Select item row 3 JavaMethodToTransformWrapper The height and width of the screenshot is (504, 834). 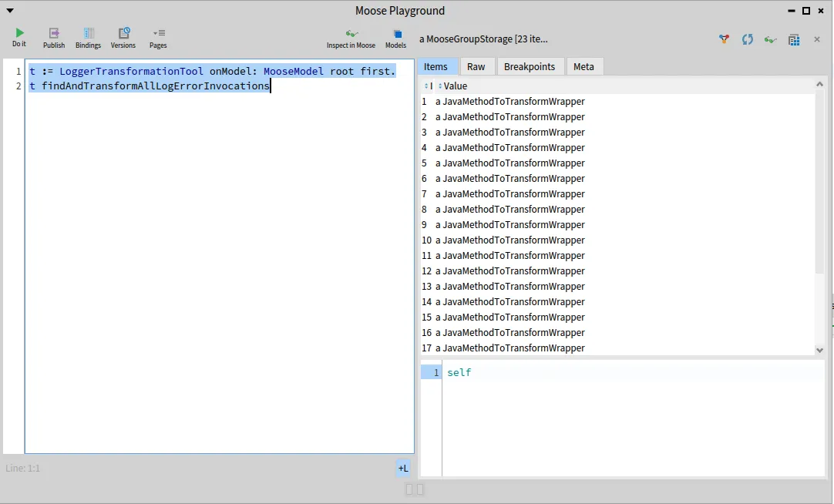tap(617, 133)
